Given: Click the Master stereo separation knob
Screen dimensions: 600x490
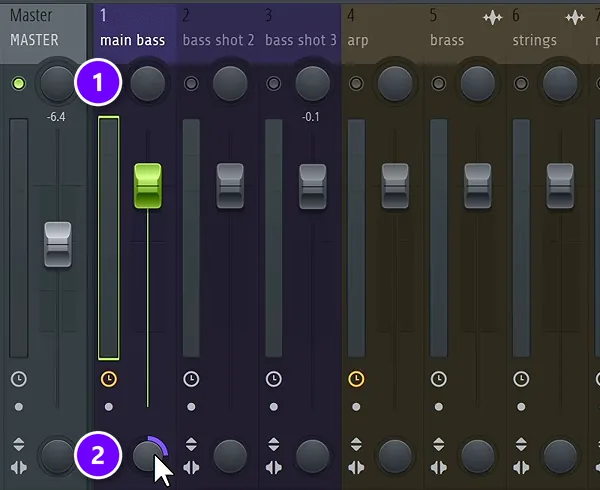Looking at the screenshot, I should click(58, 456).
